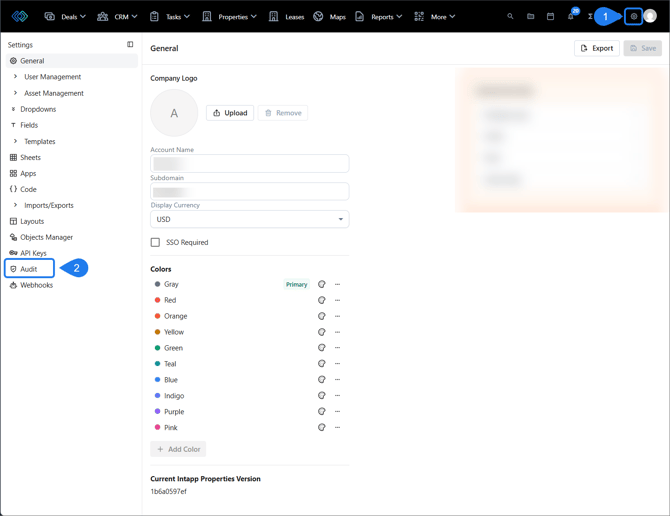Image resolution: width=670 pixels, height=516 pixels.
Task: Click the Purple color dot
Action: (x=157, y=411)
